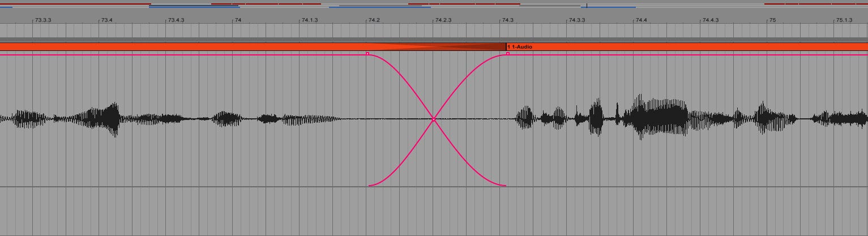Click the 74.4.3 ruler marker
This screenshot has height=236, width=868.
pyautogui.click(x=710, y=20)
